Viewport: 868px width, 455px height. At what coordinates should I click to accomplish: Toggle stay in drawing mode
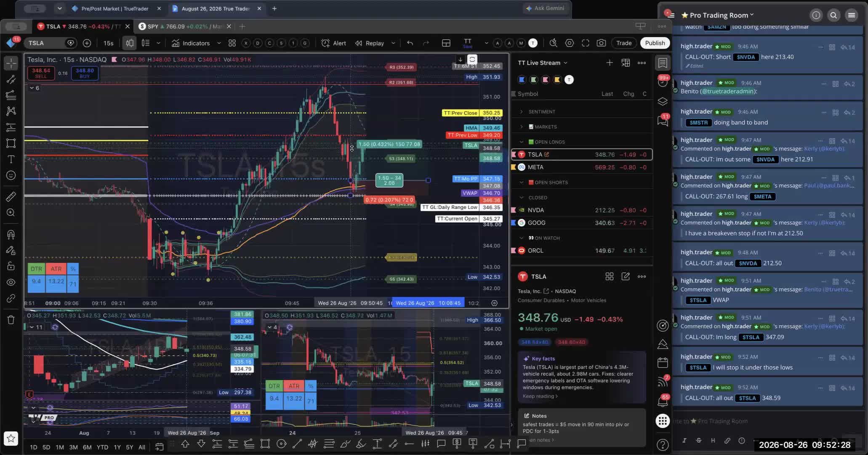11,250
